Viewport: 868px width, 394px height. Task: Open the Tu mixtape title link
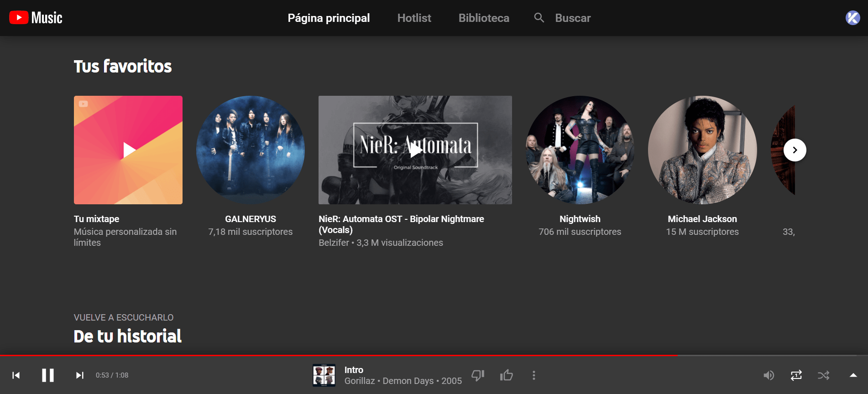click(96, 219)
